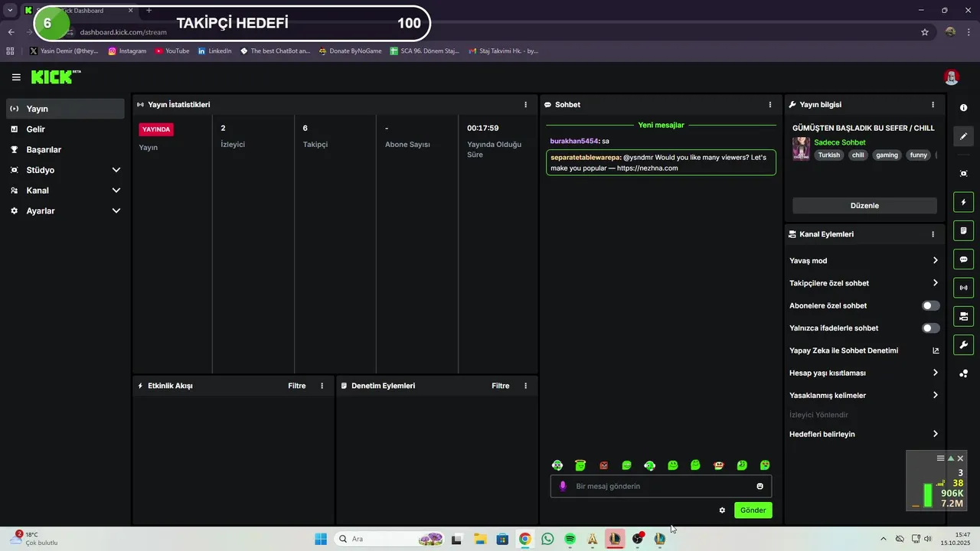The height and width of the screenshot is (551, 980).
Task: Open Takipçilere özel sohbet chevron
Action: (935, 283)
